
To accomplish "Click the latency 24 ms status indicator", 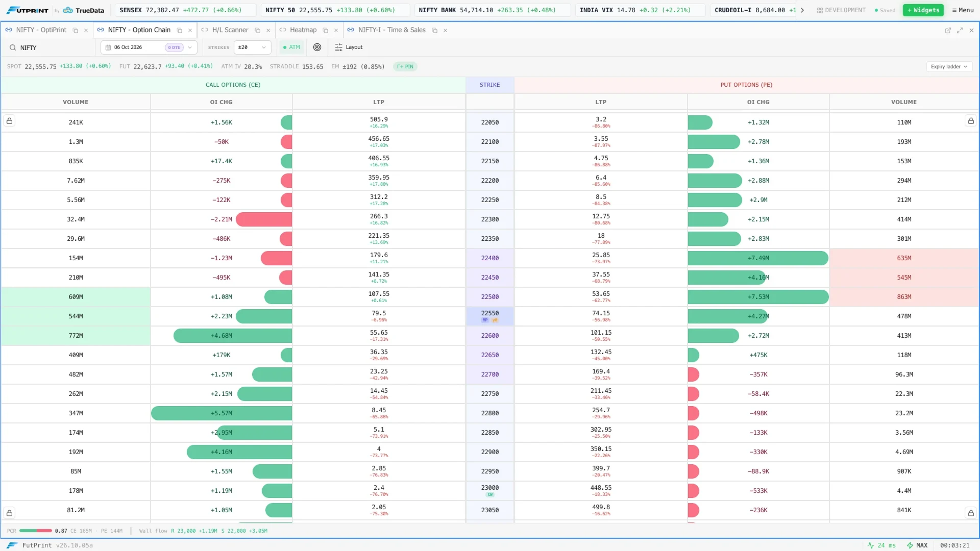I will click(881, 545).
